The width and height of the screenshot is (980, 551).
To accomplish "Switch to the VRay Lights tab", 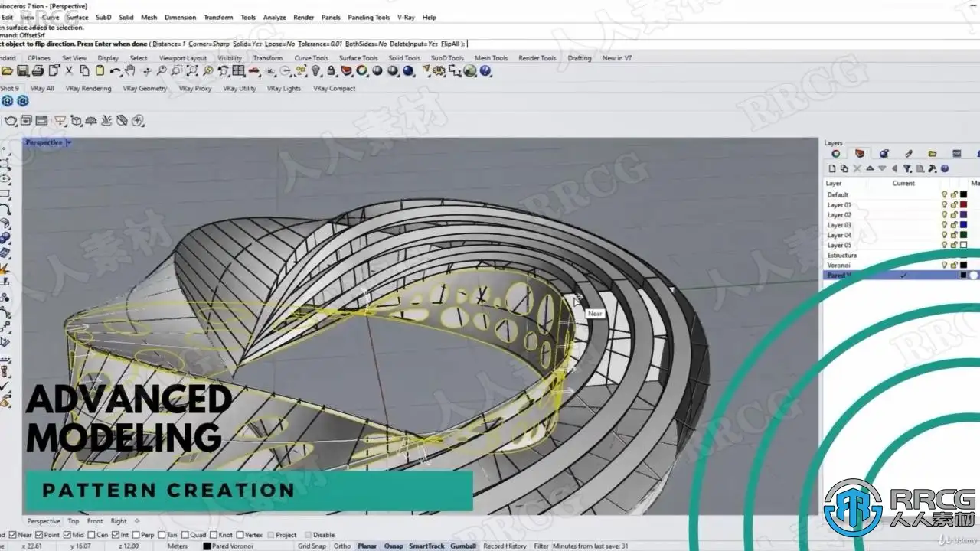I will 283,89.
